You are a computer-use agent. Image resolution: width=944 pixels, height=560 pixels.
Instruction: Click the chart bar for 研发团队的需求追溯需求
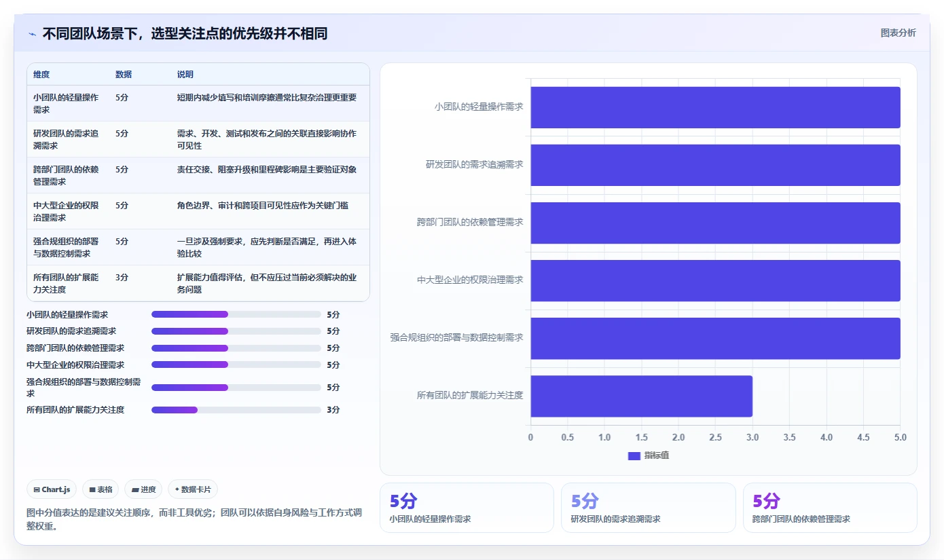pos(715,165)
